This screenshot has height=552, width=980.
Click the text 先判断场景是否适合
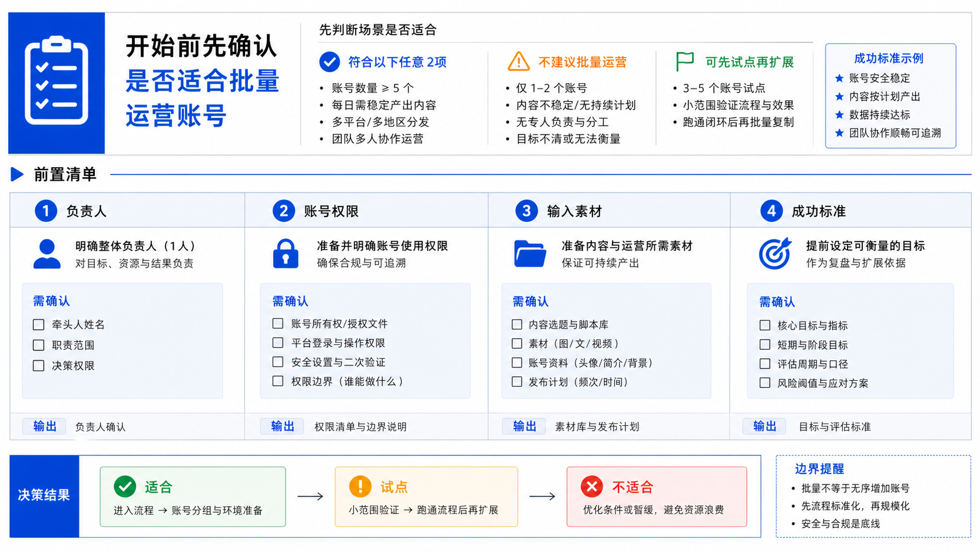click(378, 30)
